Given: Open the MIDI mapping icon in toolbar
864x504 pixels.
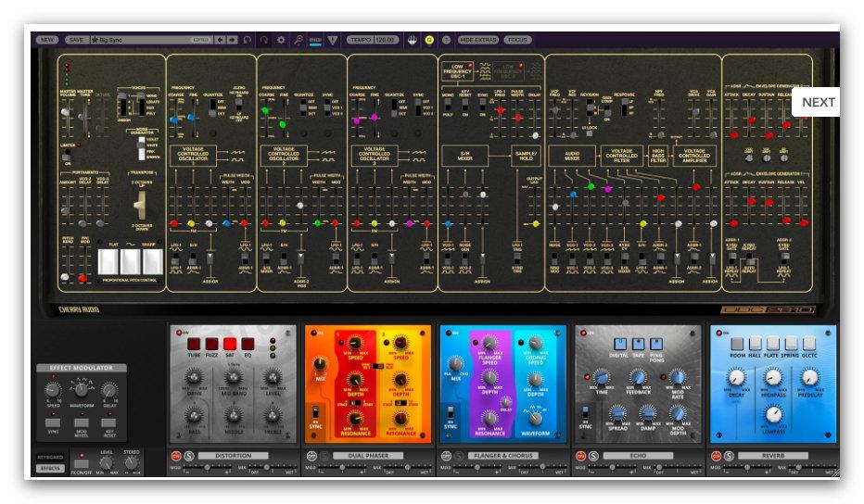Looking at the screenshot, I should coord(315,40).
